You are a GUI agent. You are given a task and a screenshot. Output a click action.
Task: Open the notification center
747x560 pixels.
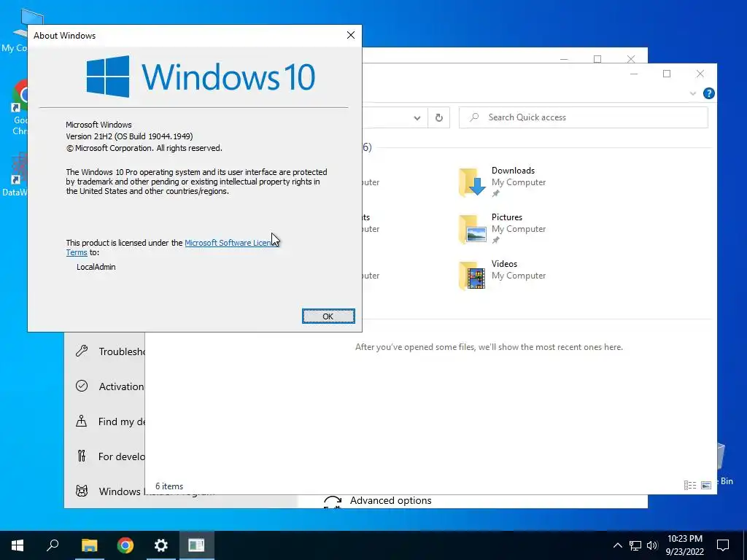pyautogui.click(x=723, y=545)
